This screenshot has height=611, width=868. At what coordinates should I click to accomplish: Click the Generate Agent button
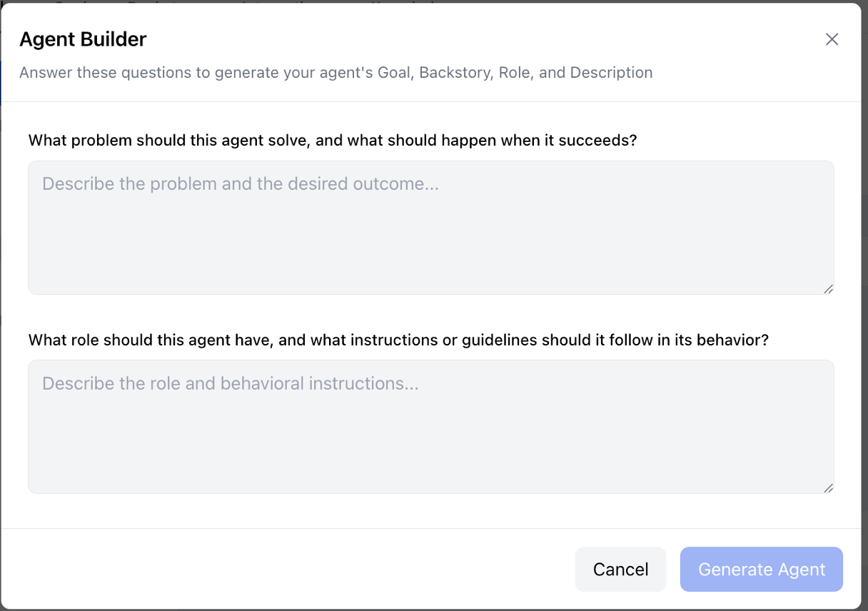tap(761, 569)
